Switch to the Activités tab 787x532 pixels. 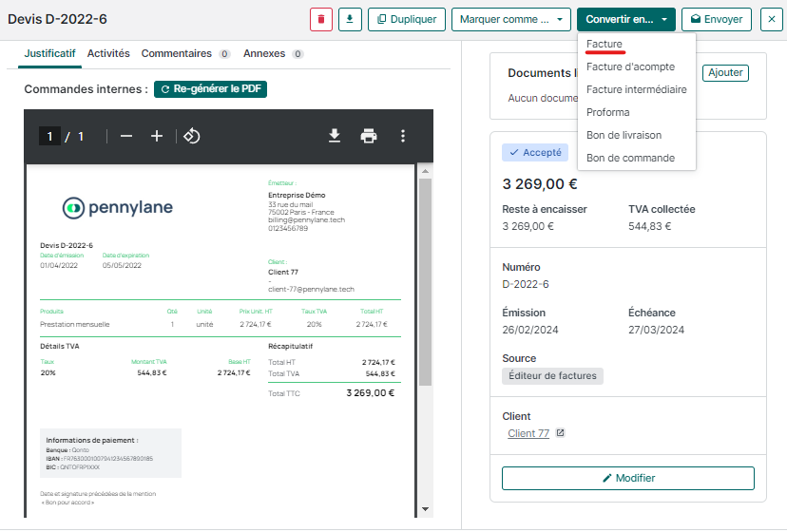tap(108, 54)
